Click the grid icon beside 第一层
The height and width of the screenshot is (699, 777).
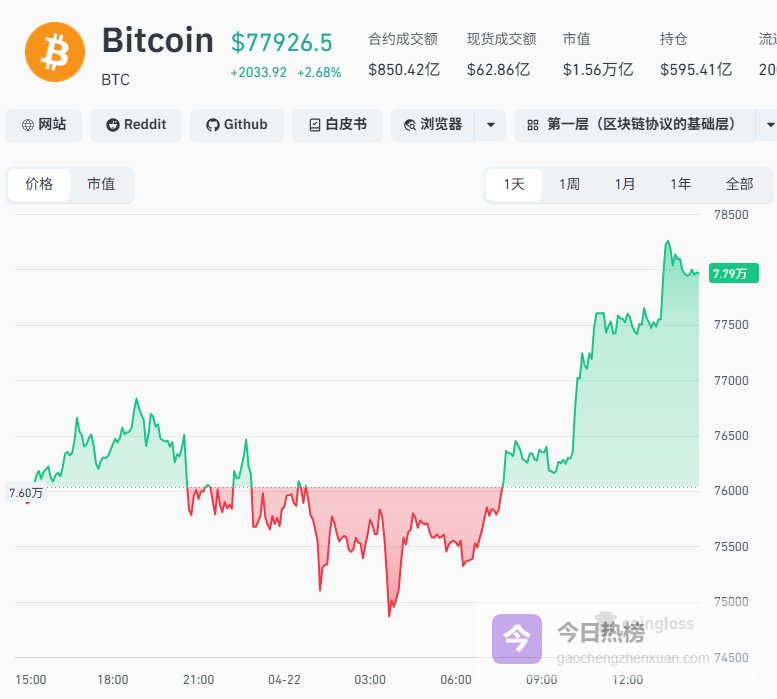click(x=533, y=125)
